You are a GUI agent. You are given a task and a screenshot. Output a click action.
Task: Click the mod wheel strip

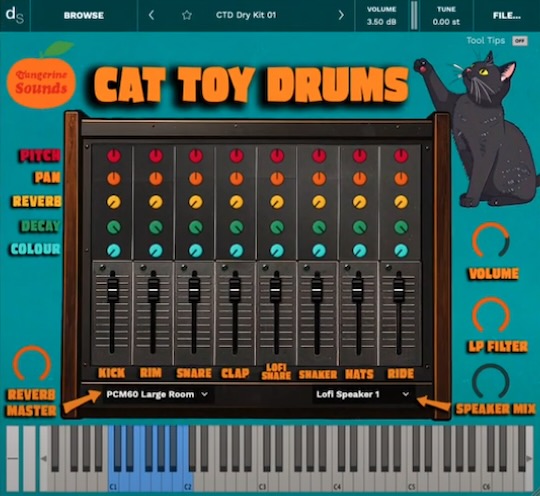click(x=29, y=458)
